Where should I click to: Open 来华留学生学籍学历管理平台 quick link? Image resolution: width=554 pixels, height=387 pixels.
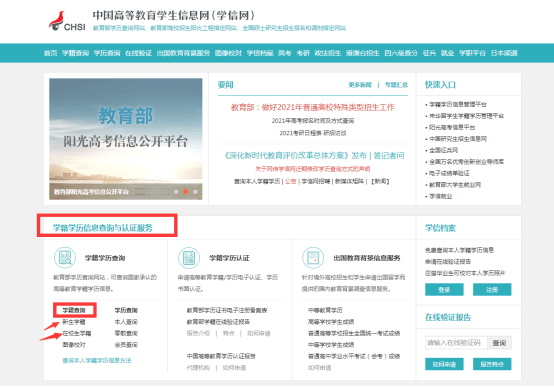coord(466,116)
